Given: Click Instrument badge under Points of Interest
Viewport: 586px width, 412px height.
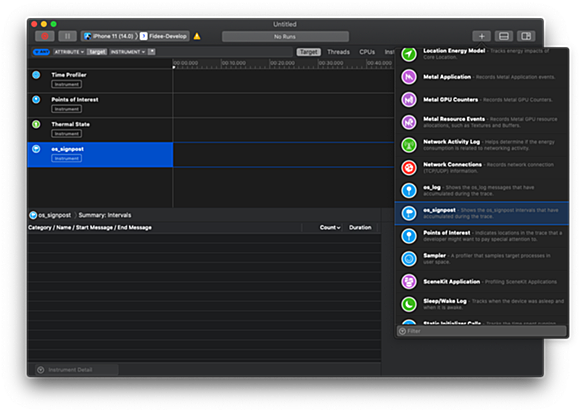Looking at the screenshot, I should pos(67,109).
